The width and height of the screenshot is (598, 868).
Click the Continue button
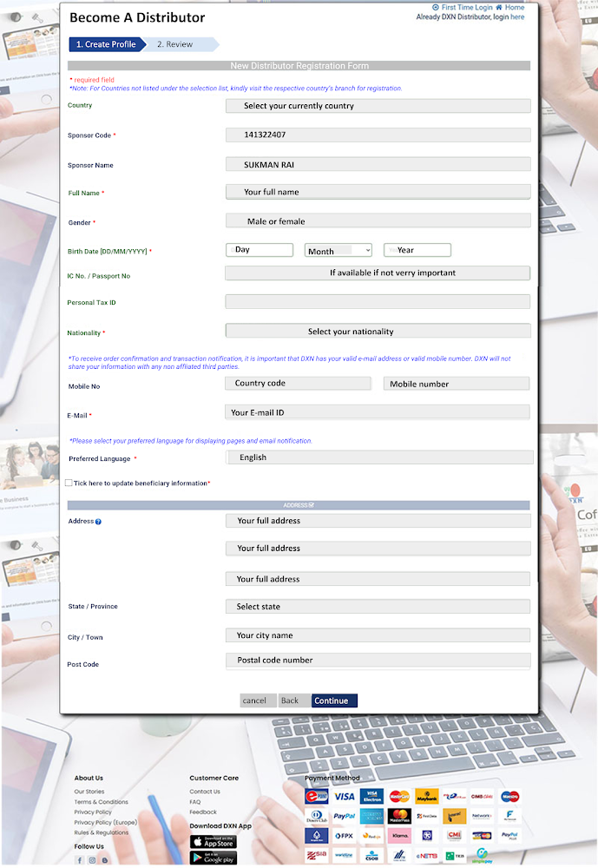(334, 700)
